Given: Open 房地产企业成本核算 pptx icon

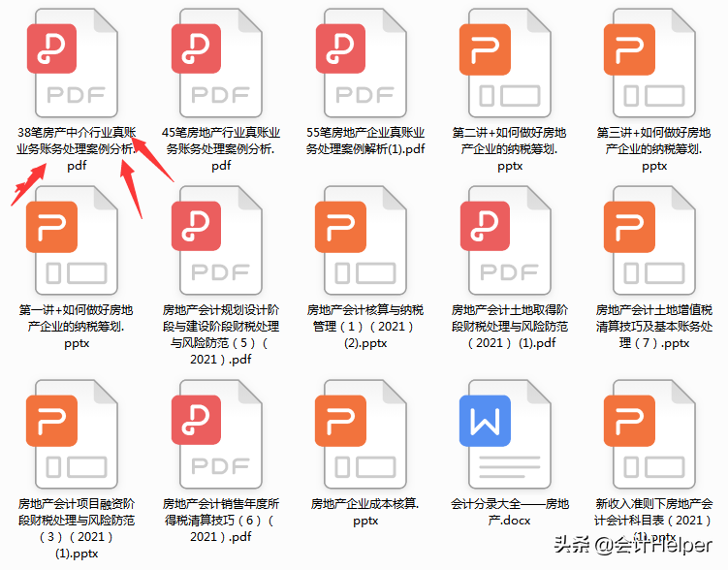Looking at the screenshot, I should point(362,434).
